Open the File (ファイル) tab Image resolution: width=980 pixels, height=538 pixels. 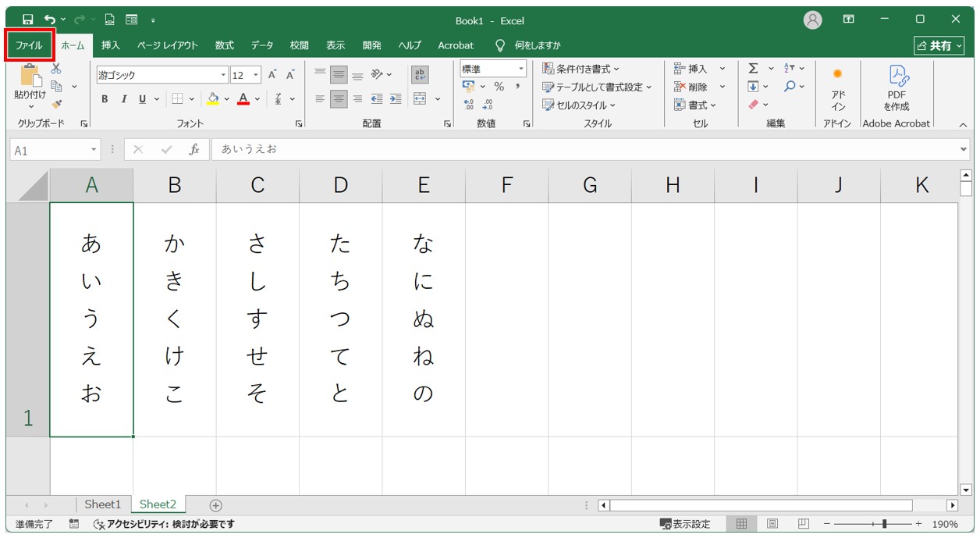(29, 45)
